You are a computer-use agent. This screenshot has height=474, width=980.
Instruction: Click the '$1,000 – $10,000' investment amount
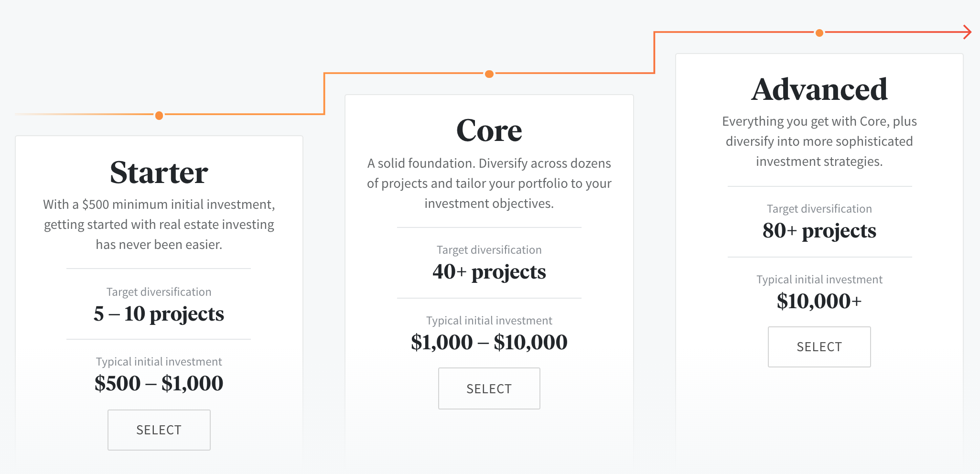point(489,342)
